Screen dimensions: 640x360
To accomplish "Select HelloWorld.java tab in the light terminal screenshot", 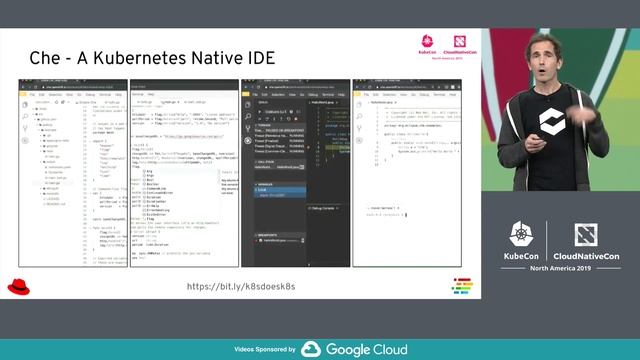I will click(382, 102).
